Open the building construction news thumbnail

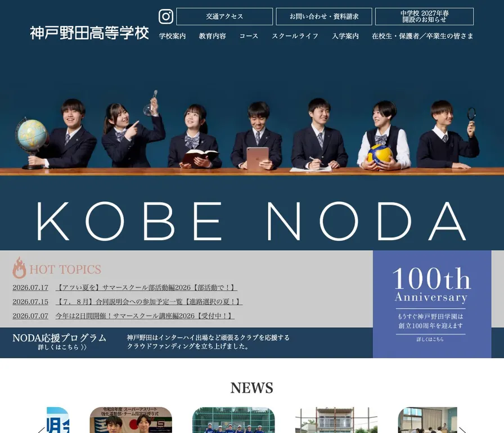pyautogui.click(x=336, y=420)
